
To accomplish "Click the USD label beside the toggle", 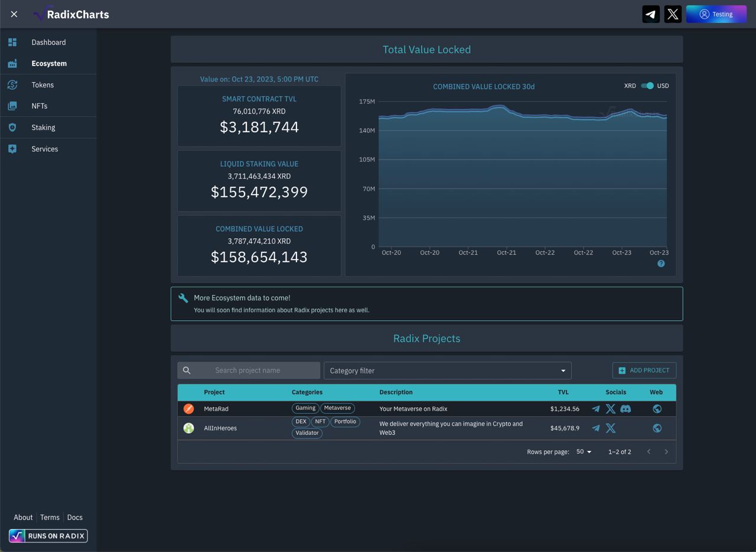I will coord(663,86).
